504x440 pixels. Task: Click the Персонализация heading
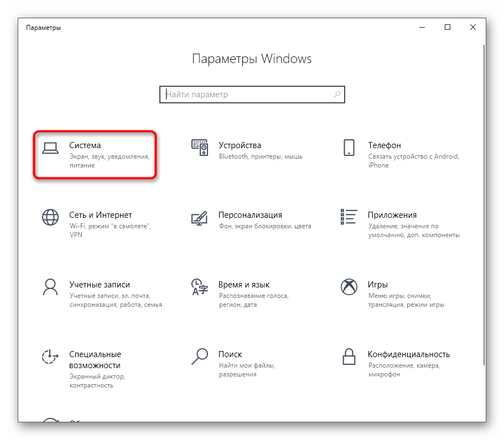point(251,215)
